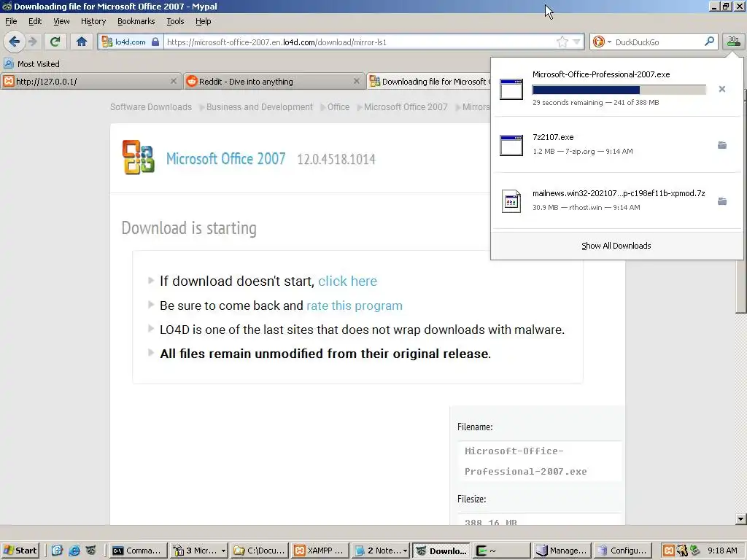747x560 pixels.
Task: Click the Microsoft-Office-Professional-2007.exe file icon
Action: [x=511, y=89]
